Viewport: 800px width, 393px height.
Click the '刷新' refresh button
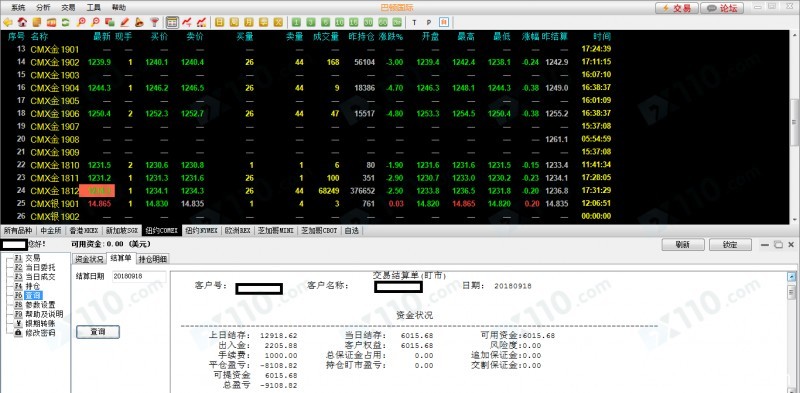coord(683,244)
